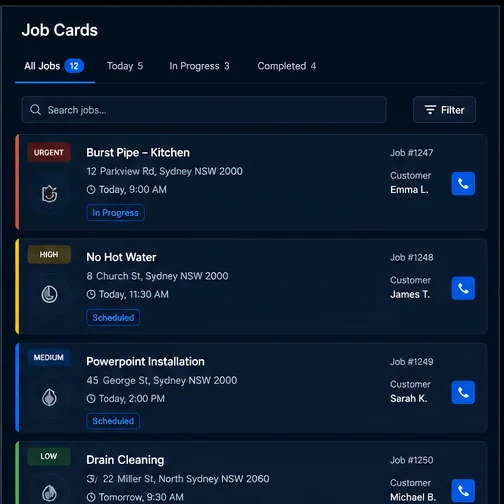Viewport: 504px width, 504px height.
Task: Click address 22 Miller St, North Sydney
Action: tap(186, 479)
